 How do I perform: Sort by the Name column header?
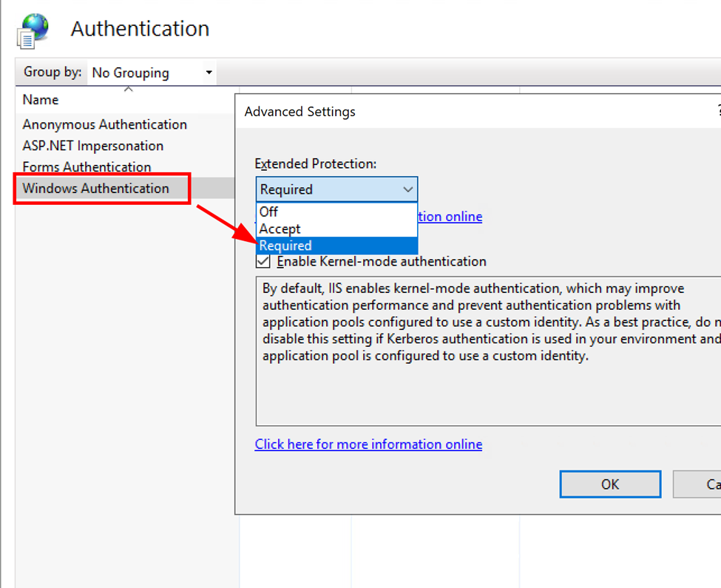(x=41, y=100)
